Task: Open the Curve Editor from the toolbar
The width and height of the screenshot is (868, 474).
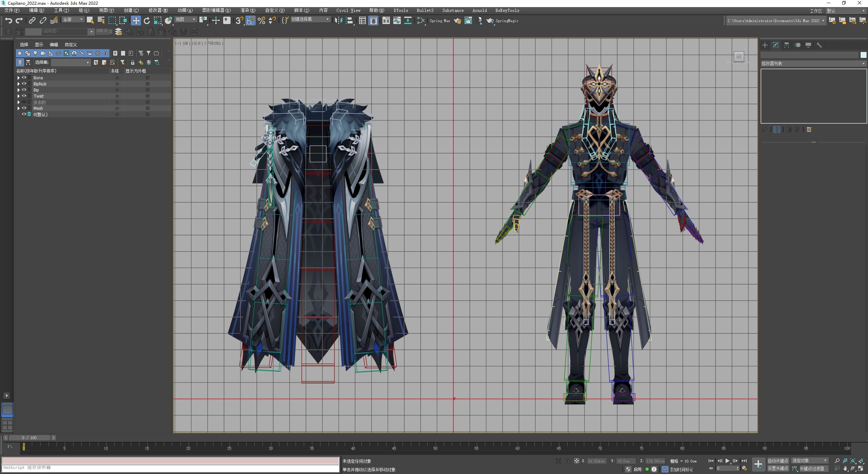Action: pyautogui.click(x=397, y=21)
